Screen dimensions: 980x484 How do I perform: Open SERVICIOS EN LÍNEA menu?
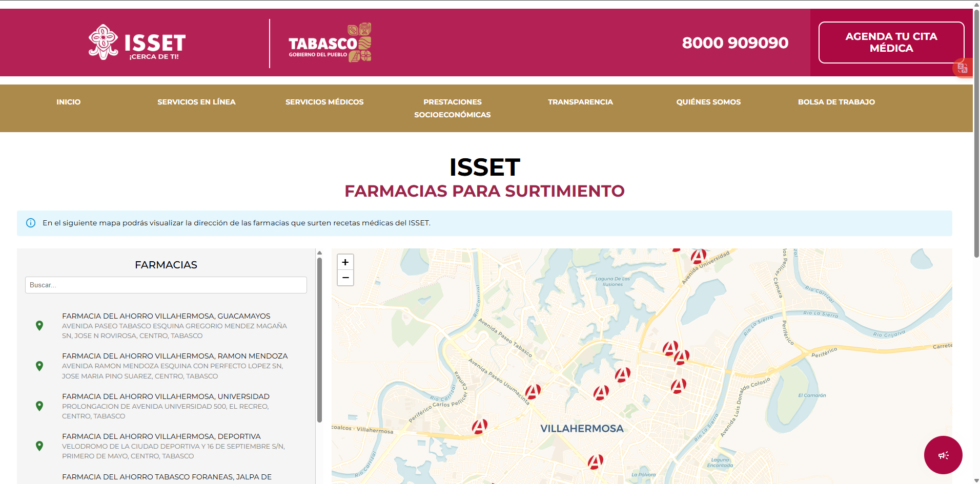pos(196,102)
